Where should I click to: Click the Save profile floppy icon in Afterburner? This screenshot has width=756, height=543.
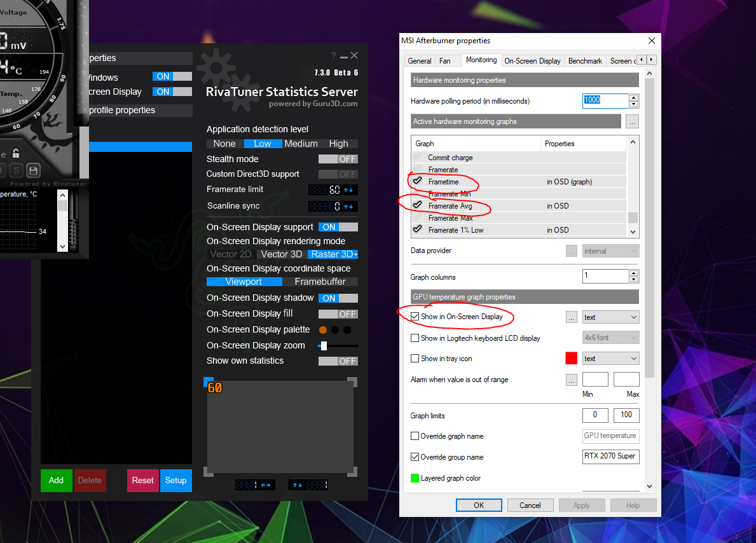click(x=33, y=170)
